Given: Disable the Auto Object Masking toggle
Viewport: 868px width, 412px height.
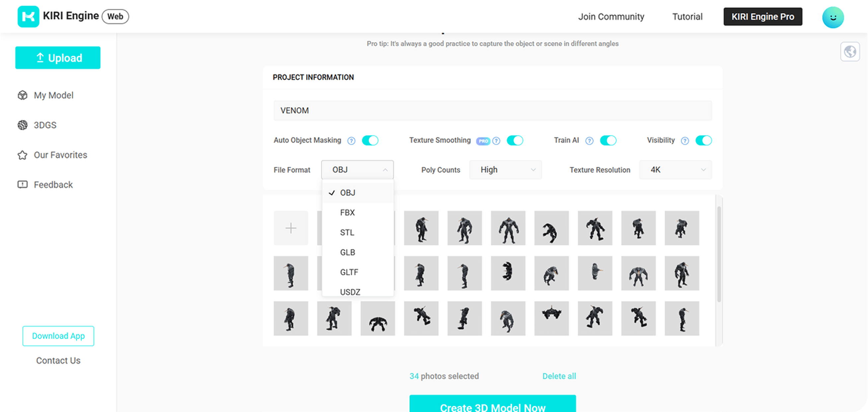Looking at the screenshot, I should (x=370, y=140).
